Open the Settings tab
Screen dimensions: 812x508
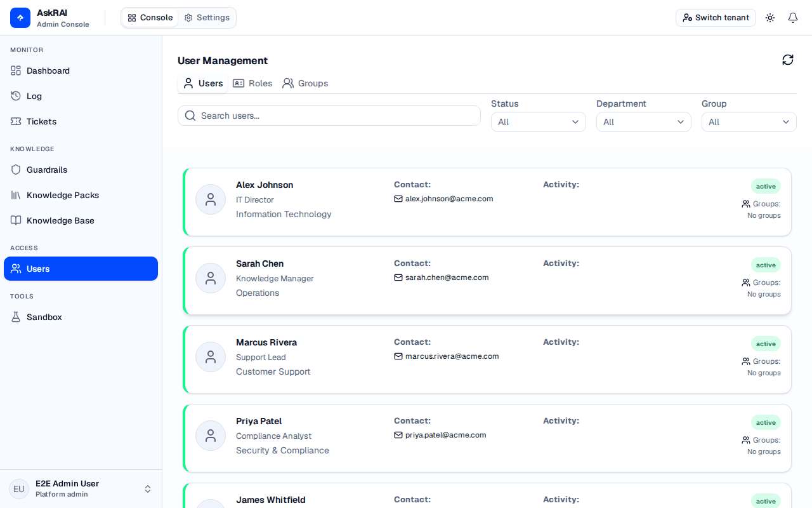[x=207, y=18]
